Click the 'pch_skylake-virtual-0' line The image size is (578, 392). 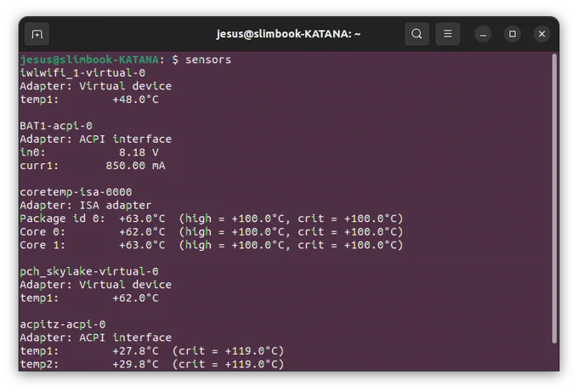point(89,272)
